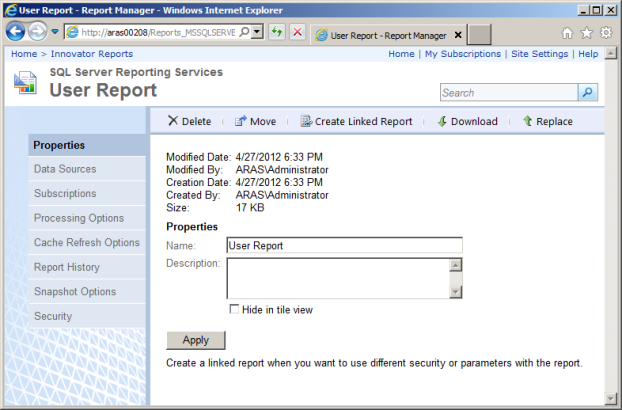Open browser Tools gear icon
Screen dimensions: 622x410
click(x=606, y=33)
